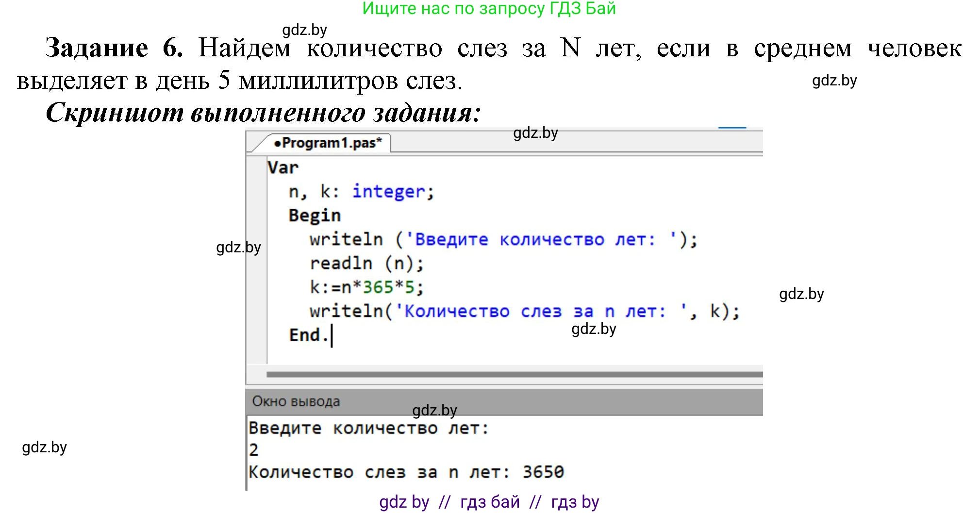Click the result 3650 in output window
The height and width of the screenshot is (513, 980).
543,472
